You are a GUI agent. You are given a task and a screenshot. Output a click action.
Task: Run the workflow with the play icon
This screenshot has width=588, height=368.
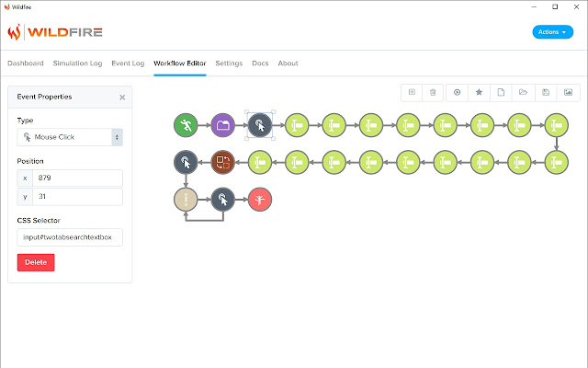click(x=457, y=92)
